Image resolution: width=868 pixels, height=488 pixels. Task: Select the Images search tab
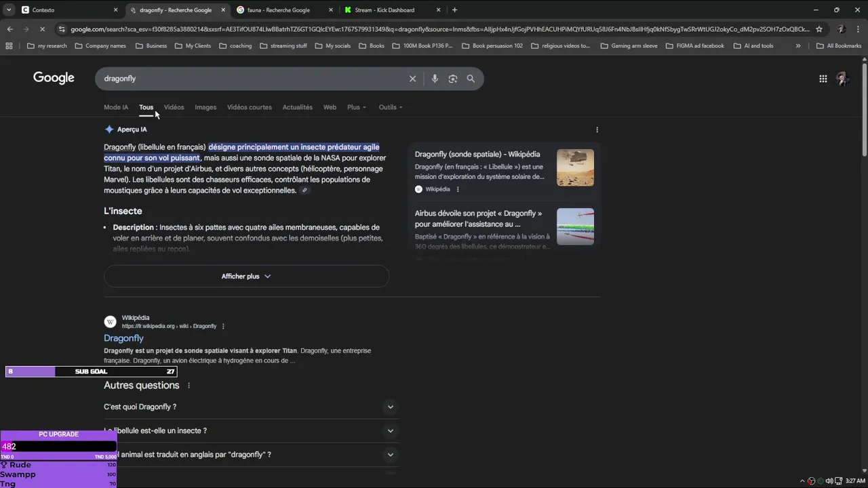click(205, 107)
